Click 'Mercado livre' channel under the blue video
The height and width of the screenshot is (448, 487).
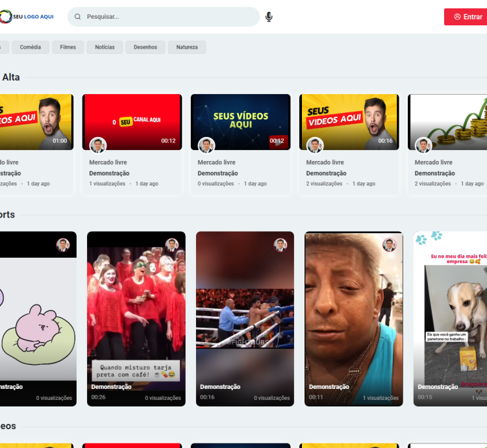tap(216, 162)
